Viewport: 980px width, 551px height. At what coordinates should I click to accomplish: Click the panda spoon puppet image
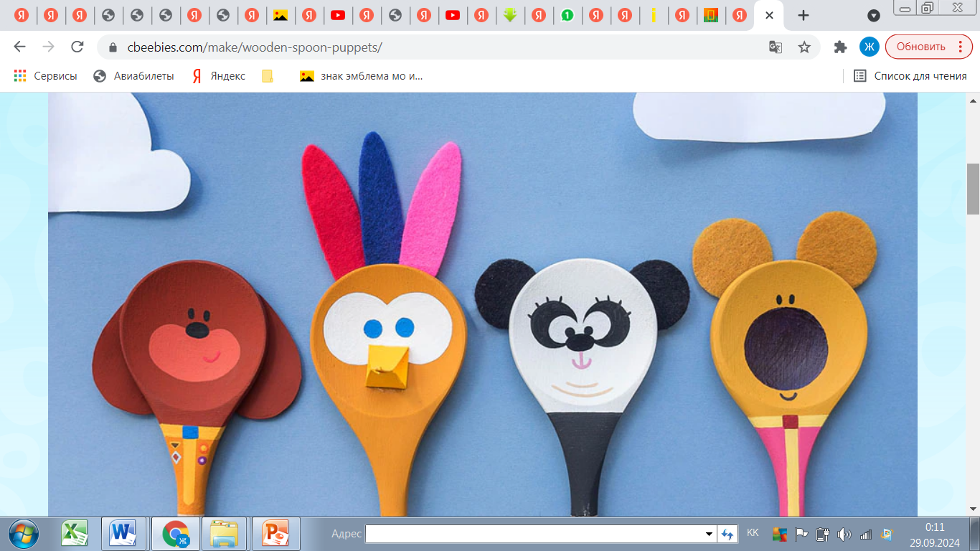pyautogui.click(x=582, y=387)
